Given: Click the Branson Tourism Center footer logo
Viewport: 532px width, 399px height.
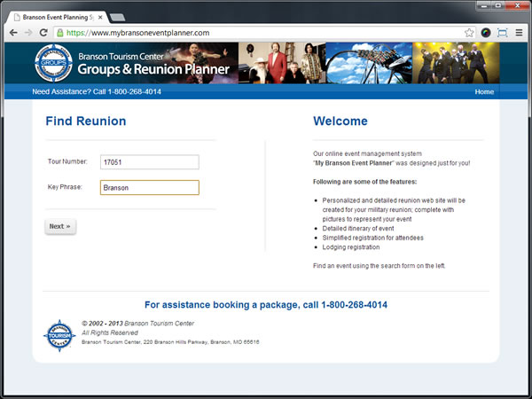Looking at the screenshot, I should point(59,335).
